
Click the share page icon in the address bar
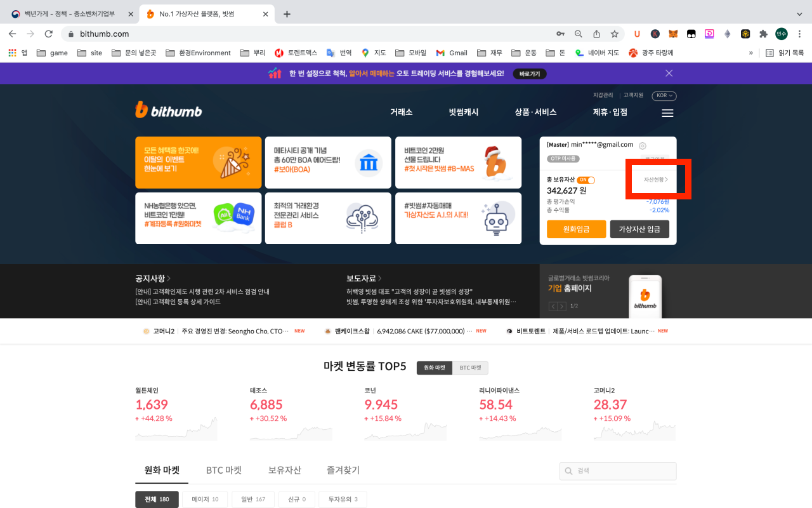tap(596, 34)
